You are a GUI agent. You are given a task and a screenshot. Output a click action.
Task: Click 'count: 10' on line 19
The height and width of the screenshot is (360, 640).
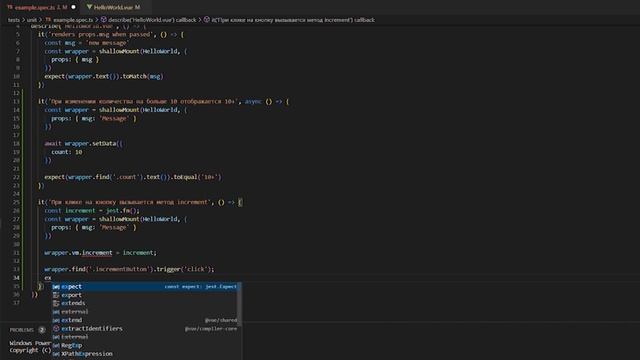(x=67, y=152)
